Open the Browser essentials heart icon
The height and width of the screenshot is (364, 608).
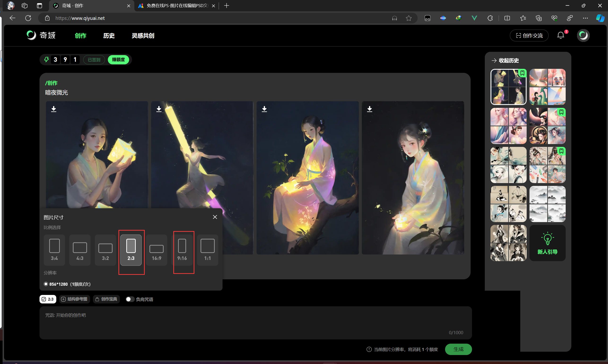(554, 18)
